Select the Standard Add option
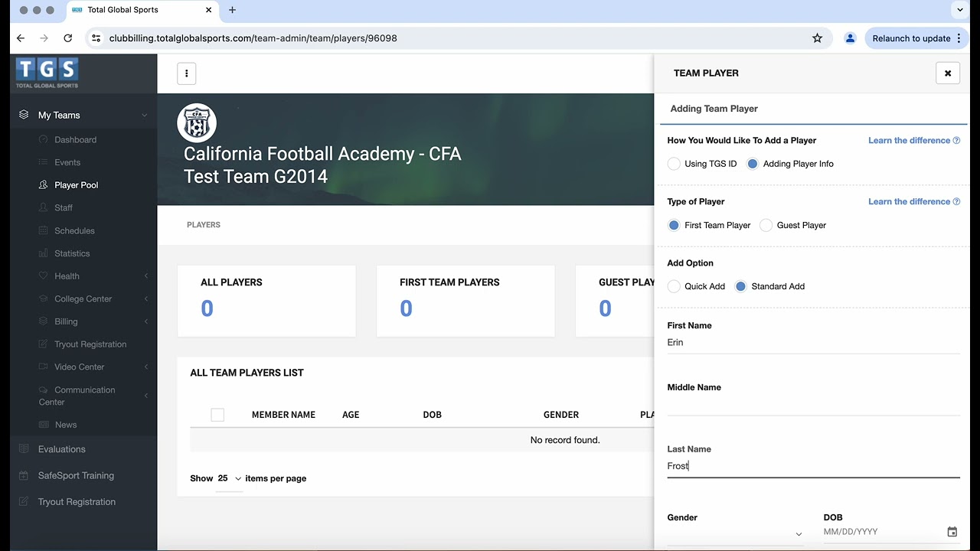Screen dimensions: 980x551 point(740,286)
